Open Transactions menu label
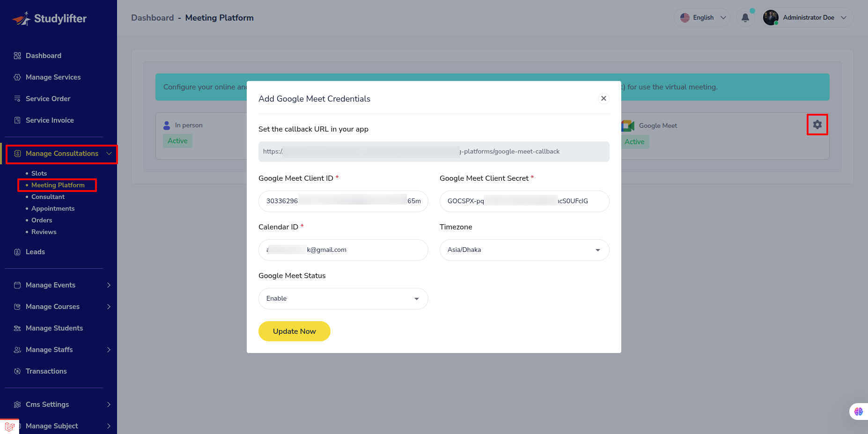Image resolution: width=868 pixels, height=434 pixels. [46, 371]
